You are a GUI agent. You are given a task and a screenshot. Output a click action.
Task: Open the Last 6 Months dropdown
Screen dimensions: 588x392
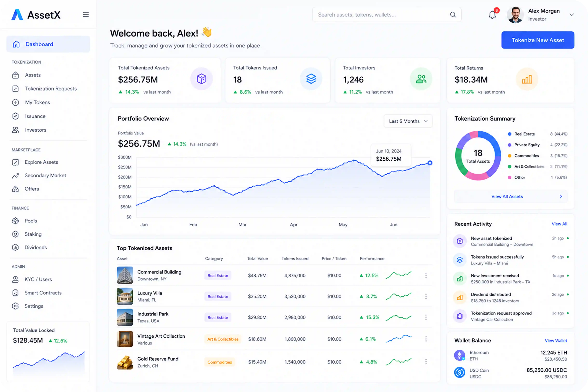(408, 121)
